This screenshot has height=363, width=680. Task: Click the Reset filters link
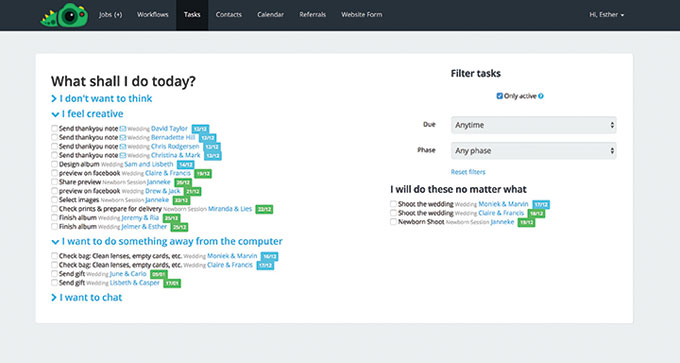pos(468,172)
